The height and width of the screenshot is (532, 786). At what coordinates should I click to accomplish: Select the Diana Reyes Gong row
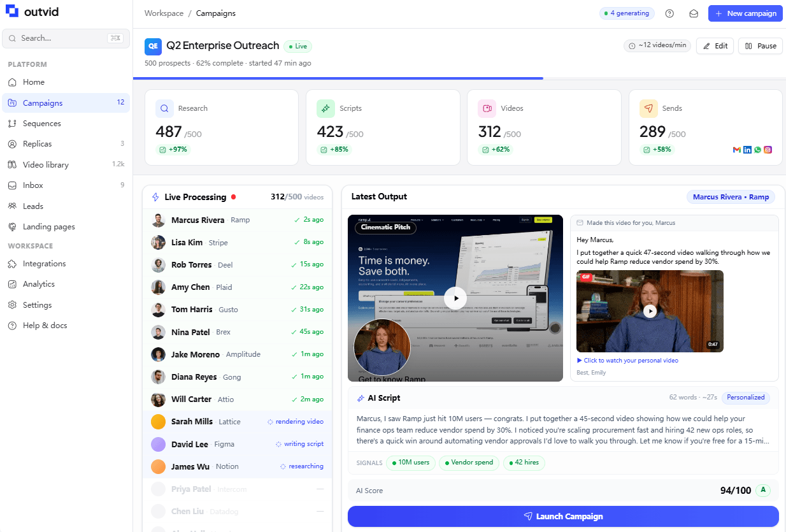pos(237,377)
